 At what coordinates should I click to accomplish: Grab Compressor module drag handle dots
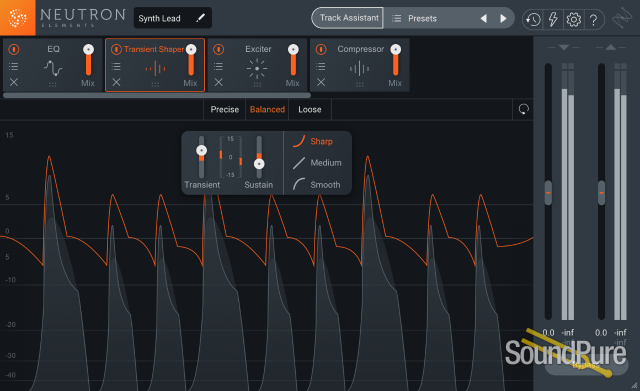pos(360,84)
